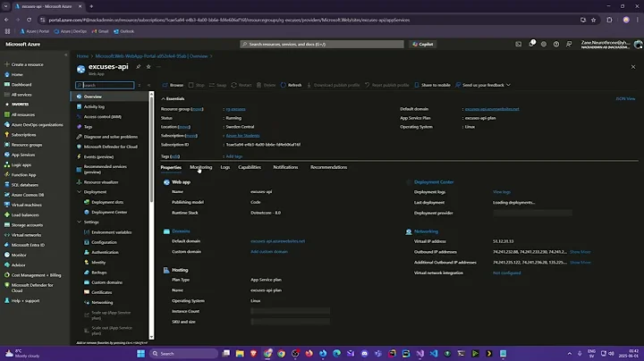The image size is (644, 361).
Task: Click the resource menu search field
Action: 105,85
